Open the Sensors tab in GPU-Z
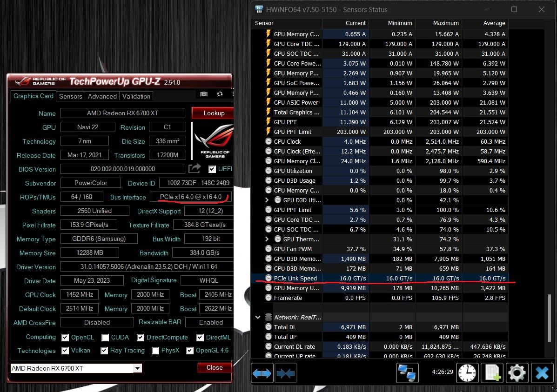Viewport: 557px width, 392px height. click(x=70, y=96)
